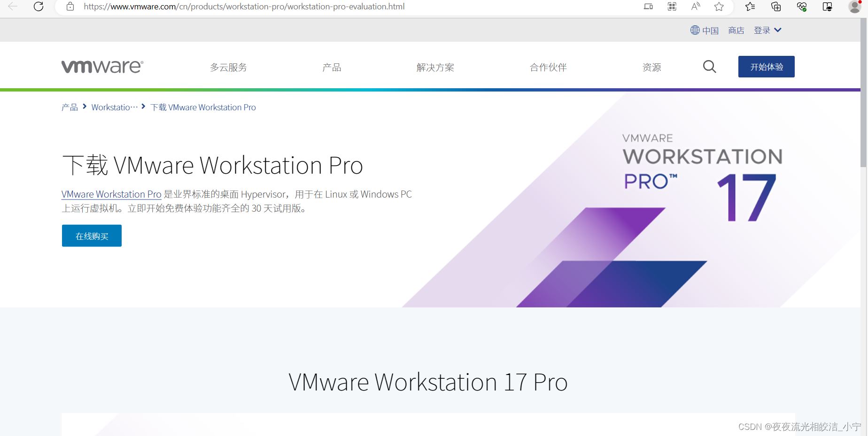
Task: Click the browser back arrow
Action: point(13,7)
